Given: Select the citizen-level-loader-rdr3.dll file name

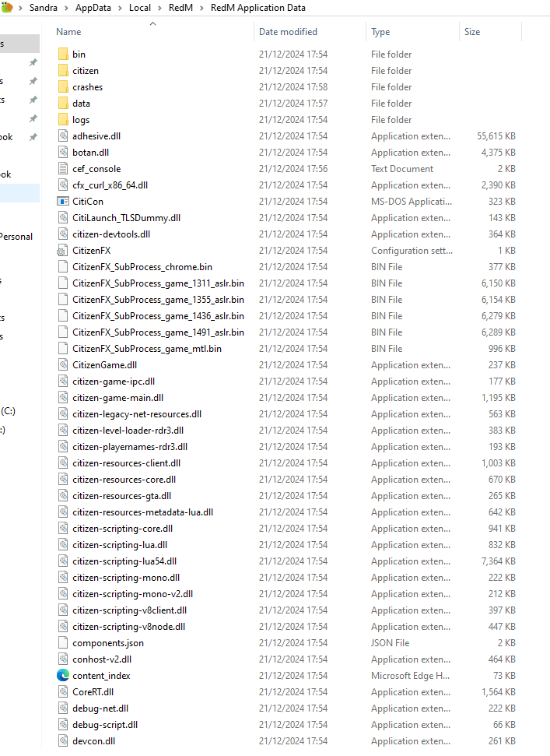Looking at the screenshot, I should pyautogui.click(x=128, y=431).
